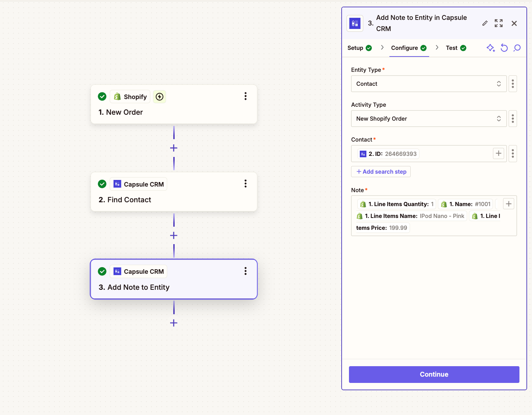Click the green check on Find Contact step
Viewport: 532px width, 415px height.
(x=102, y=184)
